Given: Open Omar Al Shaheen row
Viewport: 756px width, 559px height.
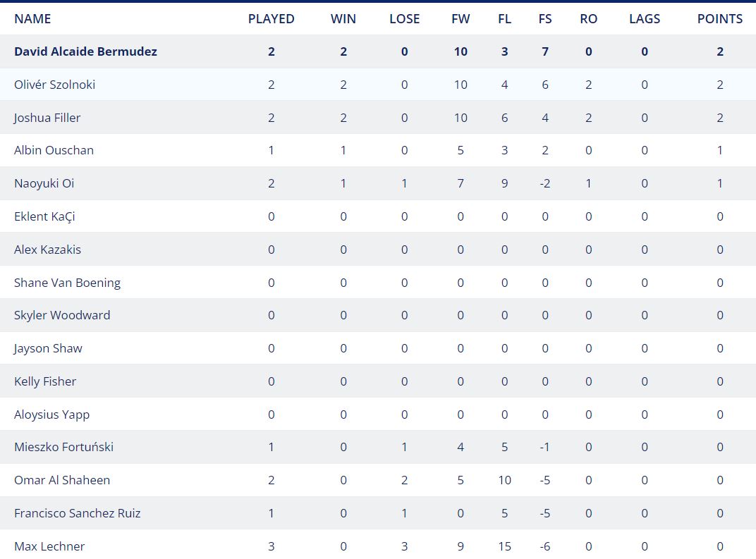Looking at the screenshot, I should click(378, 481).
